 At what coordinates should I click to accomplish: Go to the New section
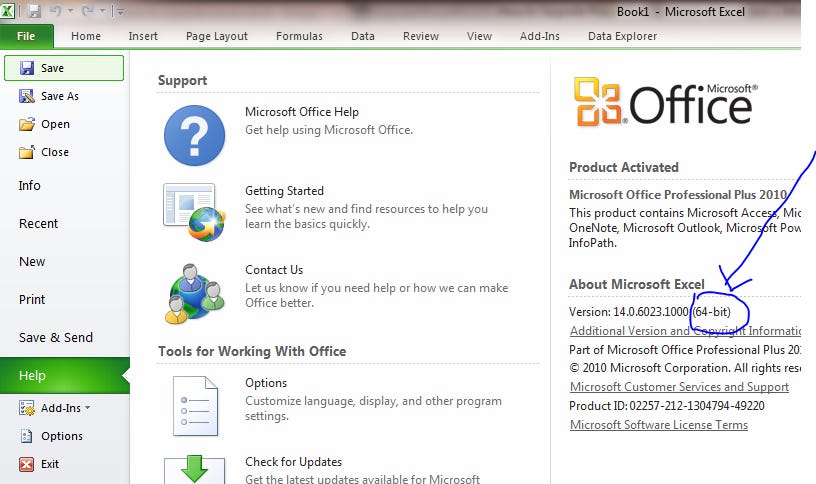(x=32, y=262)
